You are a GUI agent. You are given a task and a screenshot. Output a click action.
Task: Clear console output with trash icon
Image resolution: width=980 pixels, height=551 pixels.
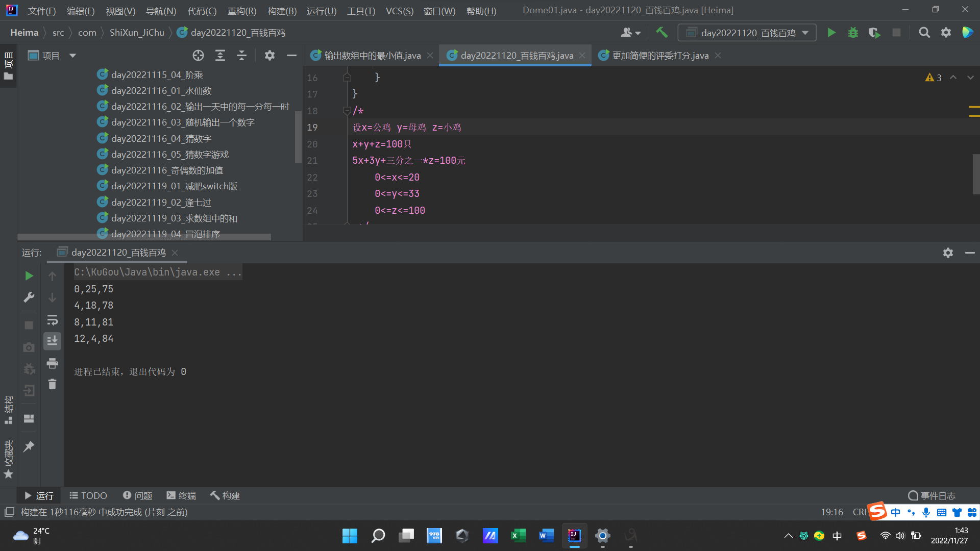point(52,384)
